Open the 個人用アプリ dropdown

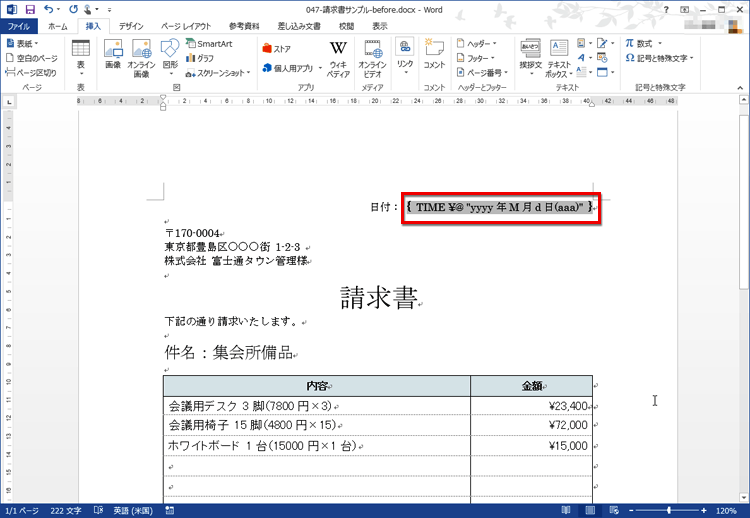click(x=320, y=68)
